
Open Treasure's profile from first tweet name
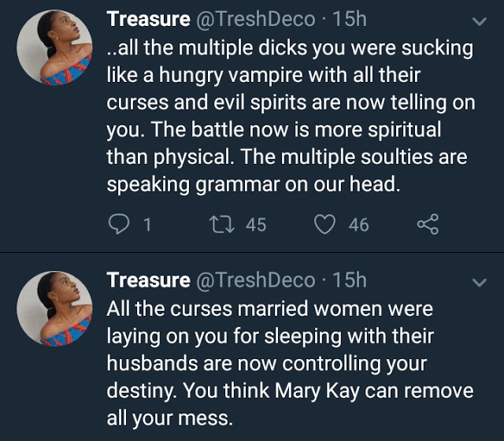(148, 17)
